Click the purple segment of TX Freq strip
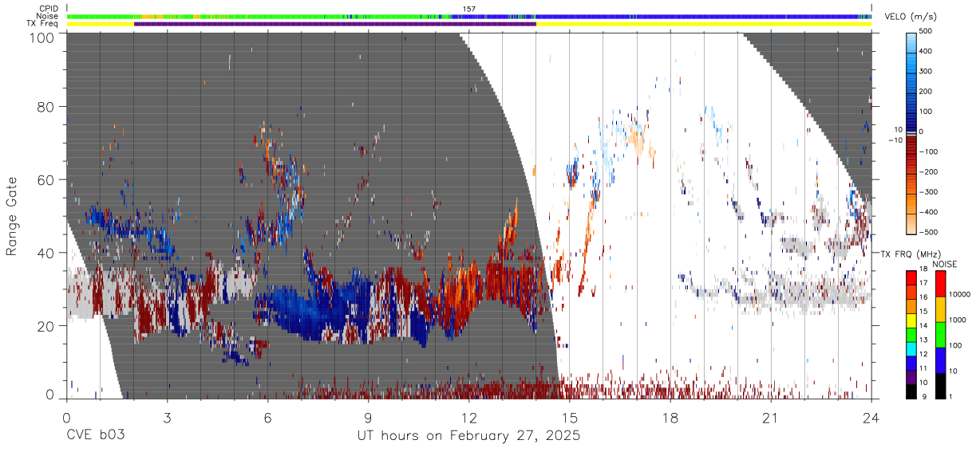The height and width of the screenshot is (452, 980). [x=335, y=23]
